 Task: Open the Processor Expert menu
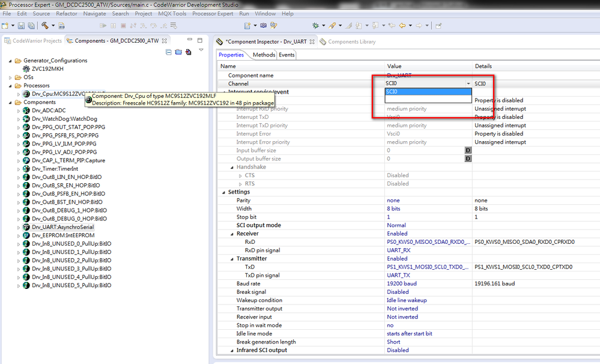213,13
